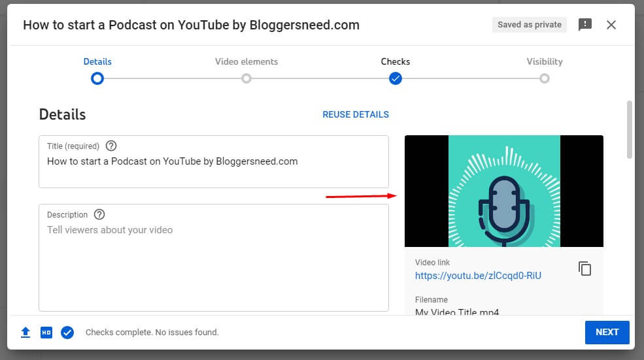The height and width of the screenshot is (360, 644).
Task: Click the 'Details' section heading
Action: pos(62,114)
